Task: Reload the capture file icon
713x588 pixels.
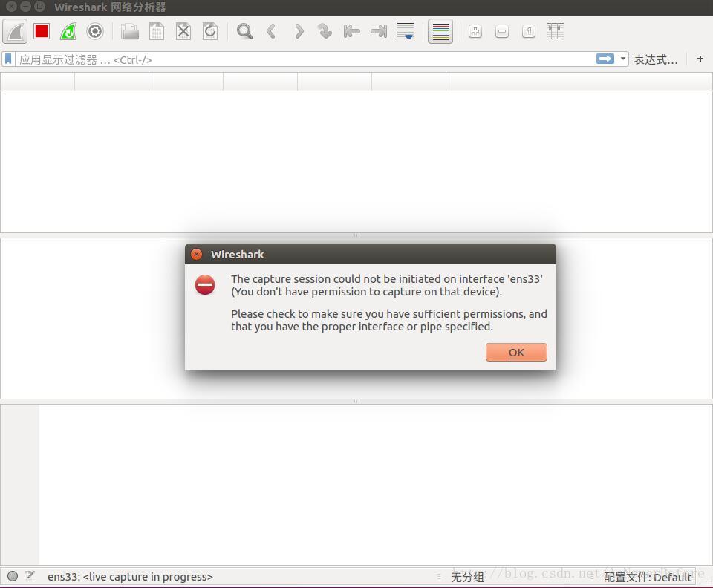Action: point(210,31)
